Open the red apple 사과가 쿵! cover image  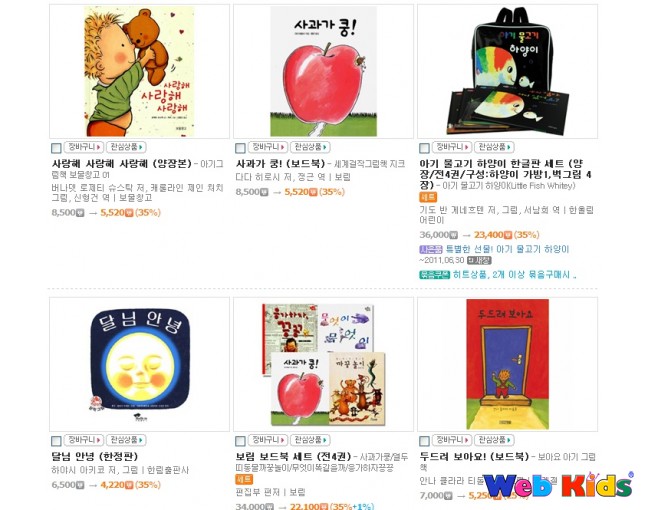323,71
